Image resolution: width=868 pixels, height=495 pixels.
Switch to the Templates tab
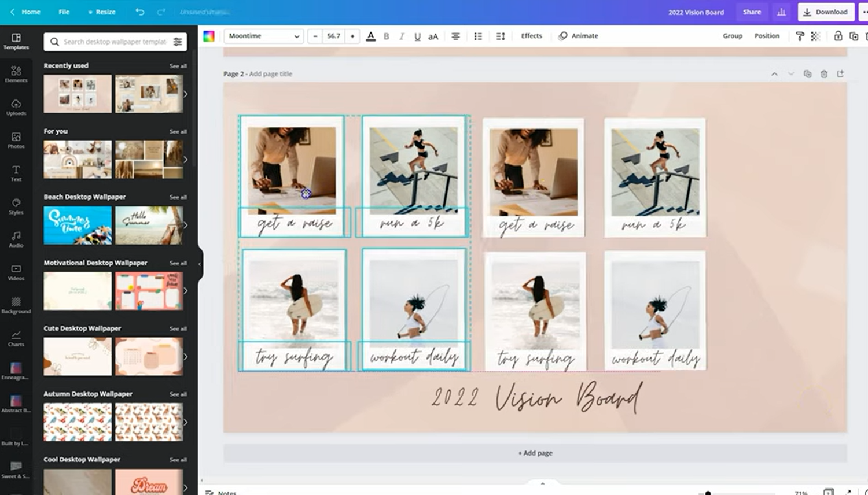16,41
